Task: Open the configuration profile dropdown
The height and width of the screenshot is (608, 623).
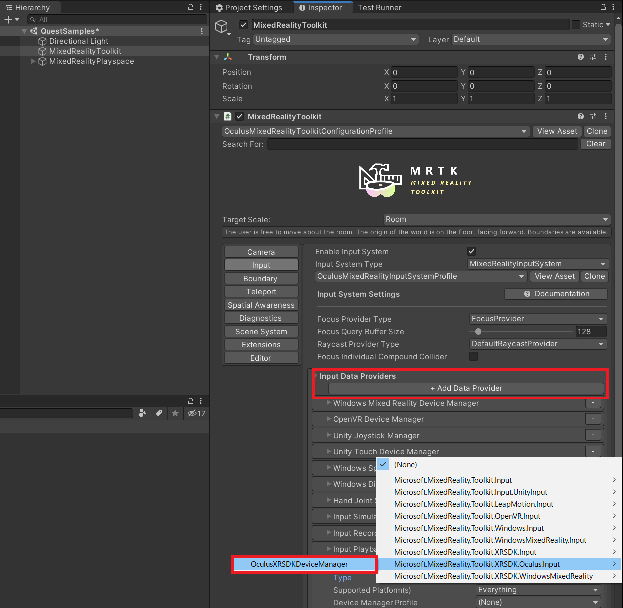Action: coord(375,131)
